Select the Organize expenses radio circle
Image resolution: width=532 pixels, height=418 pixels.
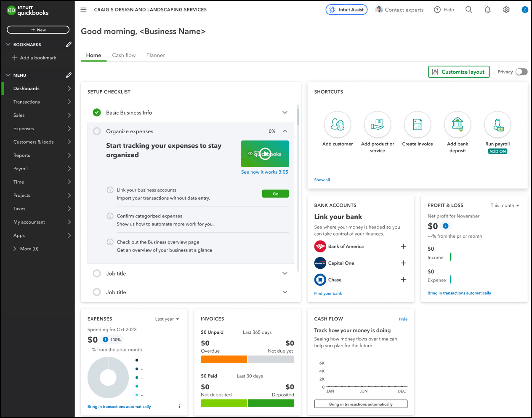click(x=97, y=131)
